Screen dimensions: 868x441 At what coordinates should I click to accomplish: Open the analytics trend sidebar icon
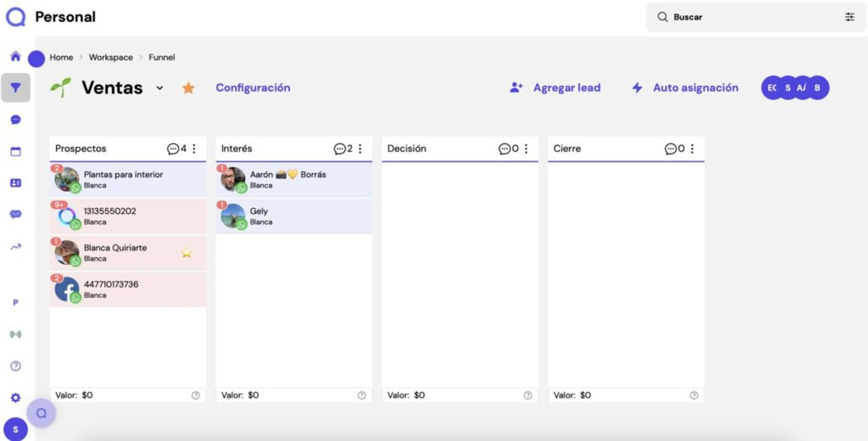click(16, 247)
